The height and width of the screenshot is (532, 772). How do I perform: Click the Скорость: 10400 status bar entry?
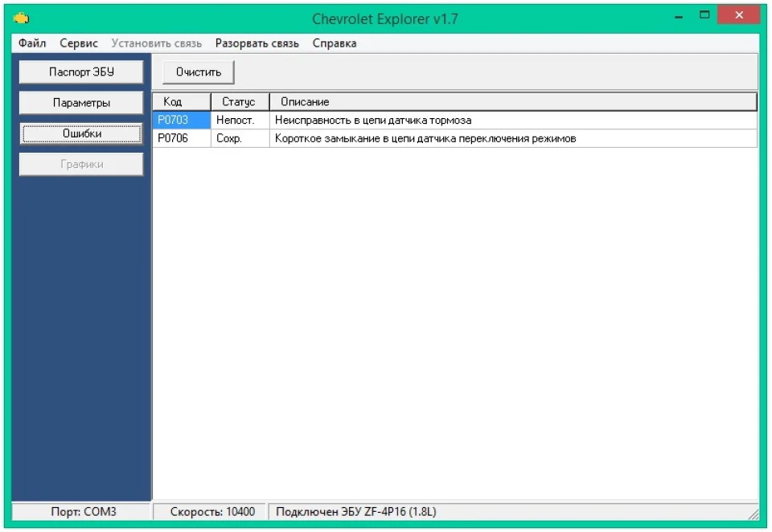point(210,512)
